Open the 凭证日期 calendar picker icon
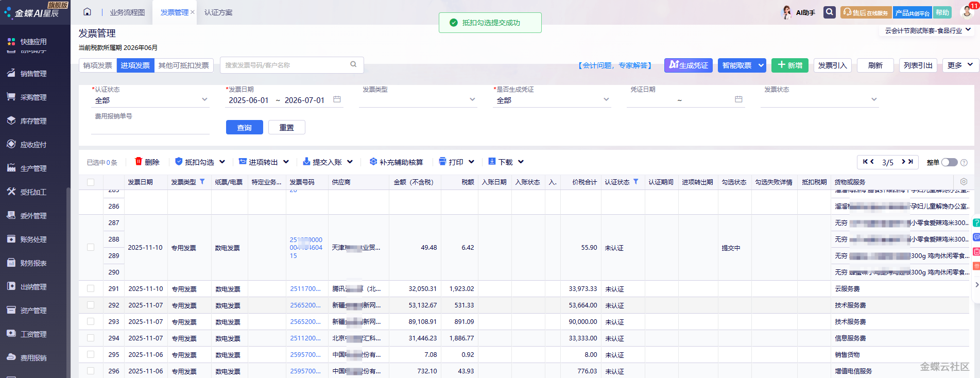The width and height of the screenshot is (980, 378). point(738,99)
